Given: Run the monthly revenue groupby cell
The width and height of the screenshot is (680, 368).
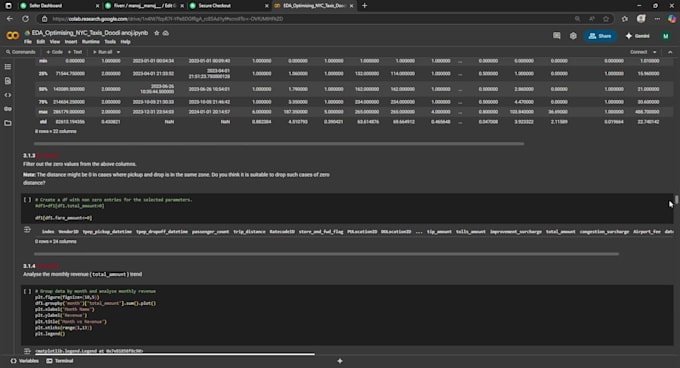Looking at the screenshot, I should pos(27,291).
